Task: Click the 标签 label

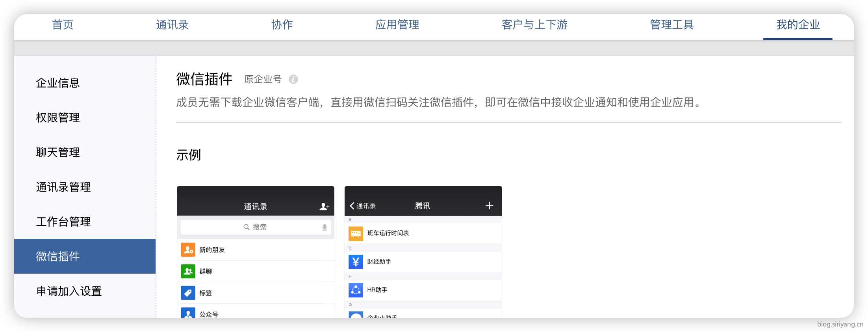Action: [x=206, y=293]
